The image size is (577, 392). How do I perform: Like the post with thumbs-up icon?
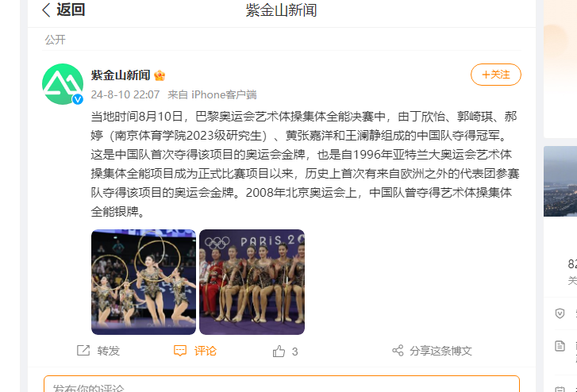pyautogui.click(x=279, y=352)
